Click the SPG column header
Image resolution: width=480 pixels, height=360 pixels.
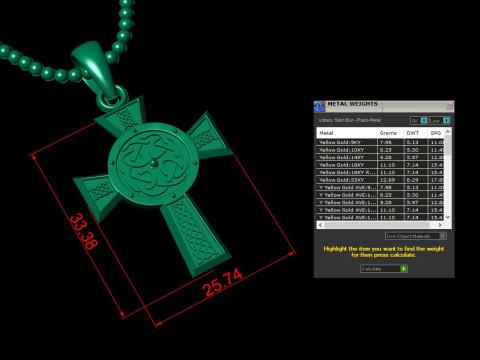click(x=436, y=133)
